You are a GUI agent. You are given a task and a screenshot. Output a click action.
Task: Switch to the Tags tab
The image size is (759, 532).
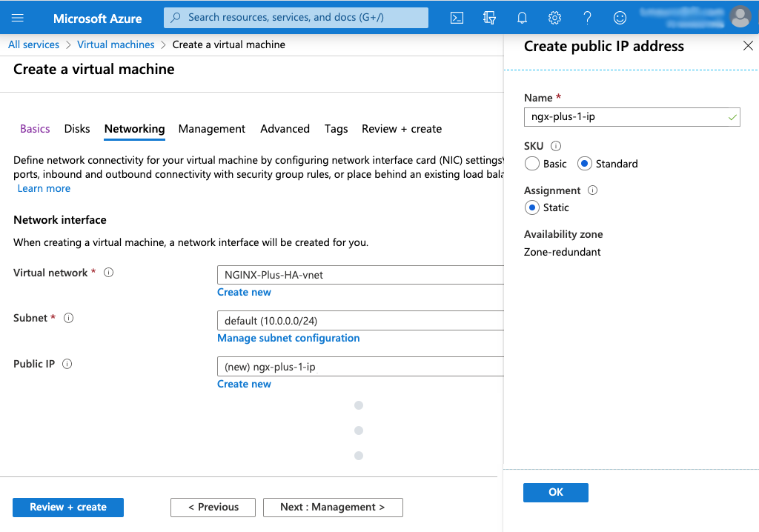[336, 129]
